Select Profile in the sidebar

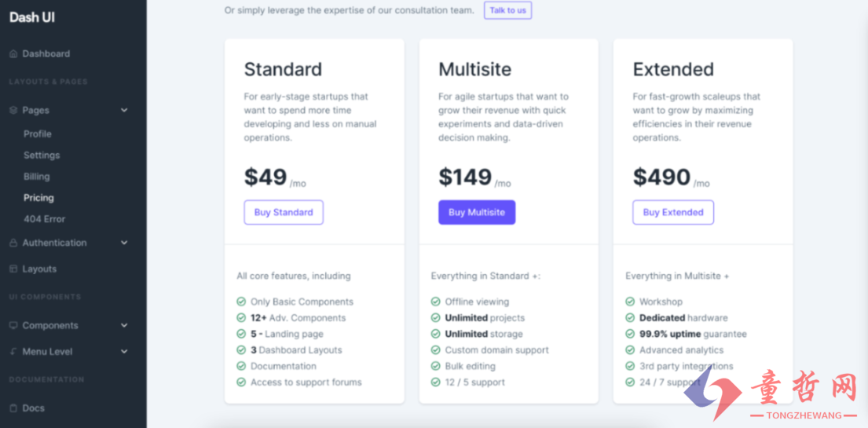point(38,134)
